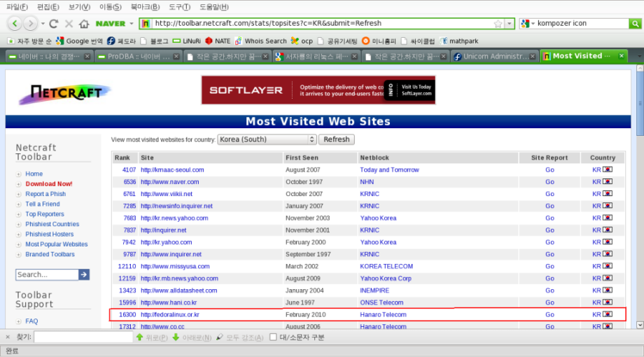Click the Netcraft logo
The height and width of the screenshot is (357, 644).
[64, 93]
